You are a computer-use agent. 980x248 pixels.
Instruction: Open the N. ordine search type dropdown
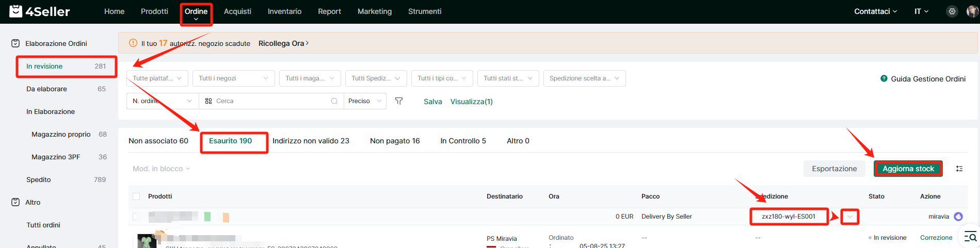coord(163,101)
